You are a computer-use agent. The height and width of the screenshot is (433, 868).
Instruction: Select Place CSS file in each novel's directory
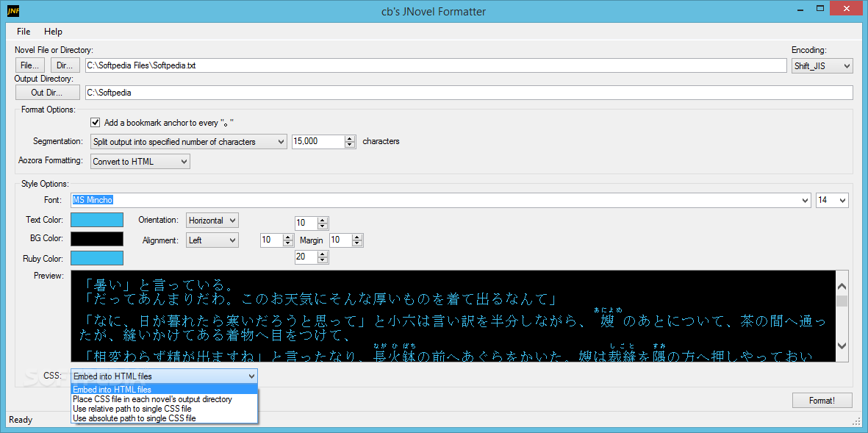(165, 398)
